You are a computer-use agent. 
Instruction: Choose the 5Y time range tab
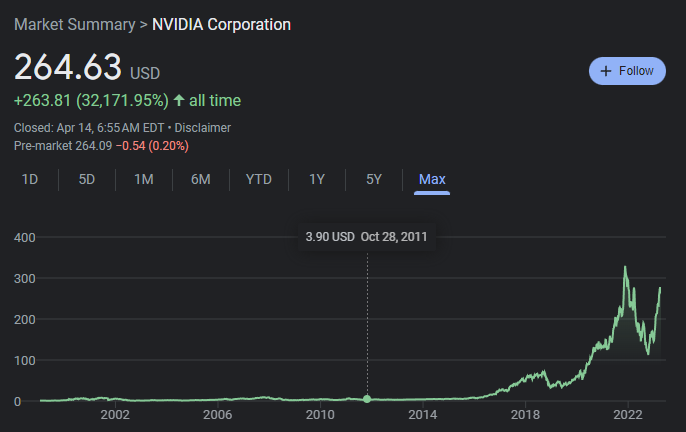pos(374,179)
